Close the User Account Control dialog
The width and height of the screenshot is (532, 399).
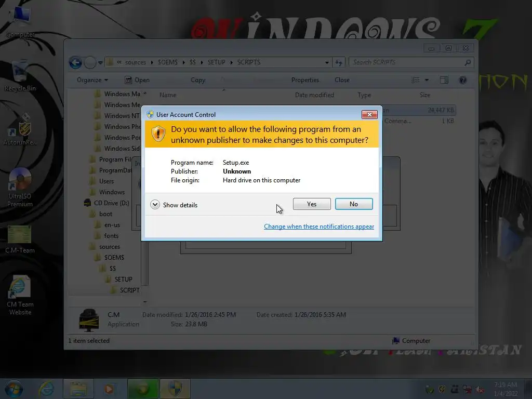pos(369,115)
